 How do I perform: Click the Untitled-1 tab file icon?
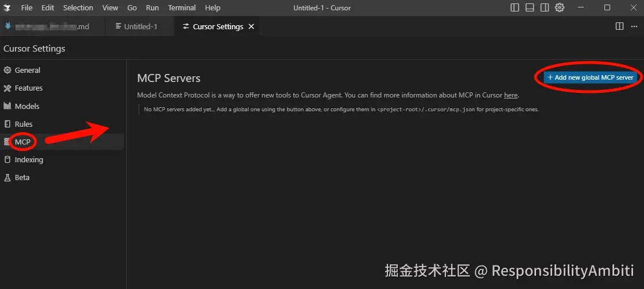pyautogui.click(x=118, y=26)
